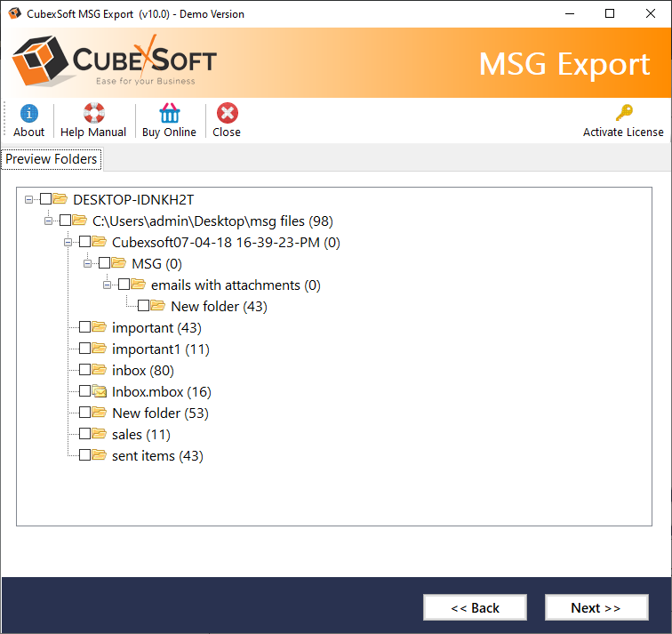
Task: Click the red Close toolbar icon
Action: 227,114
